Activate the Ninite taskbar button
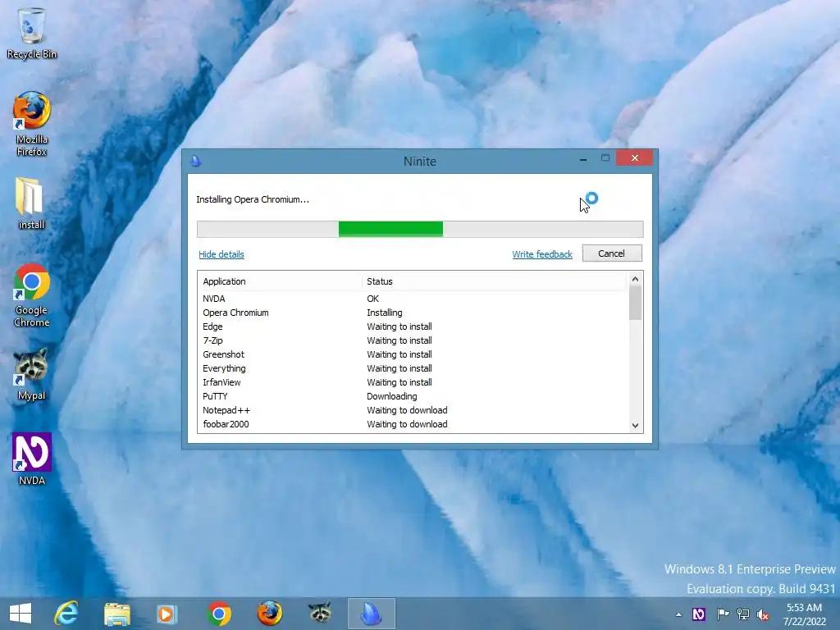840x630 pixels. [x=372, y=614]
